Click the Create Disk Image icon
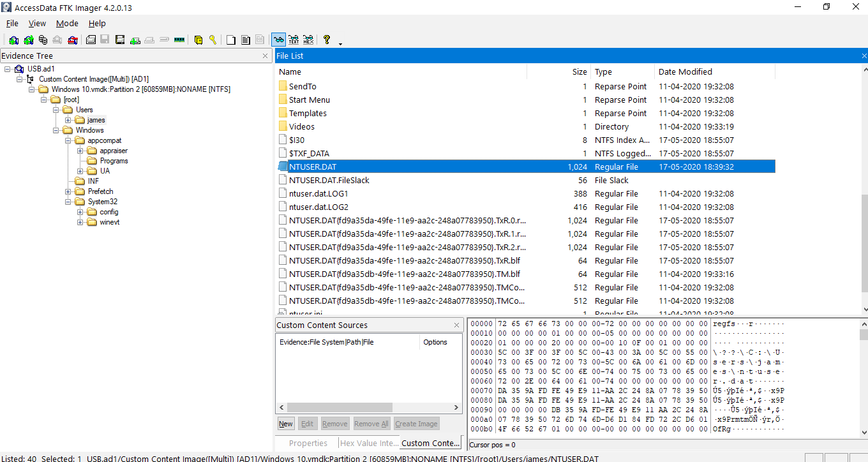The width and height of the screenshot is (868, 462). click(x=91, y=40)
